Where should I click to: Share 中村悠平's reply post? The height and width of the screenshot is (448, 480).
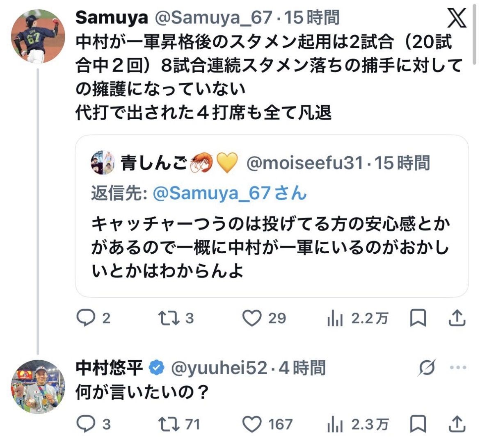[457, 424]
